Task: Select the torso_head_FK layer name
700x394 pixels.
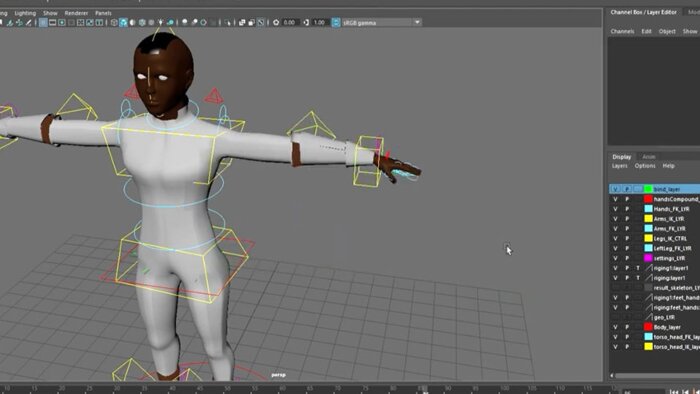Action: pyautogui.click(x=677, y=337)
